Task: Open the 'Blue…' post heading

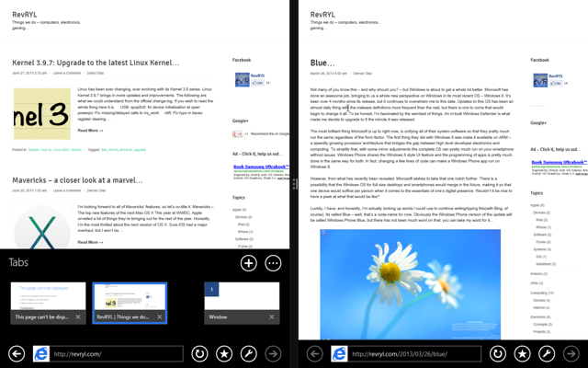Action: (x=322, y=63)
